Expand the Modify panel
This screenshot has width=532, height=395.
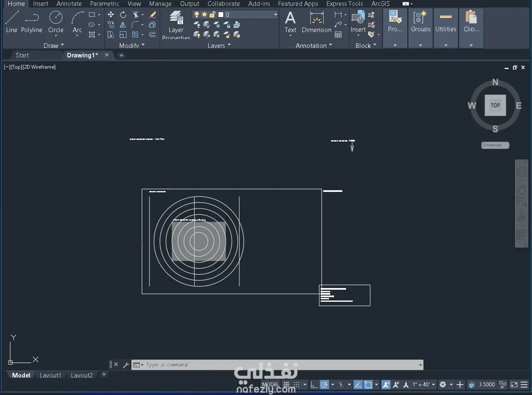point(132,45)
